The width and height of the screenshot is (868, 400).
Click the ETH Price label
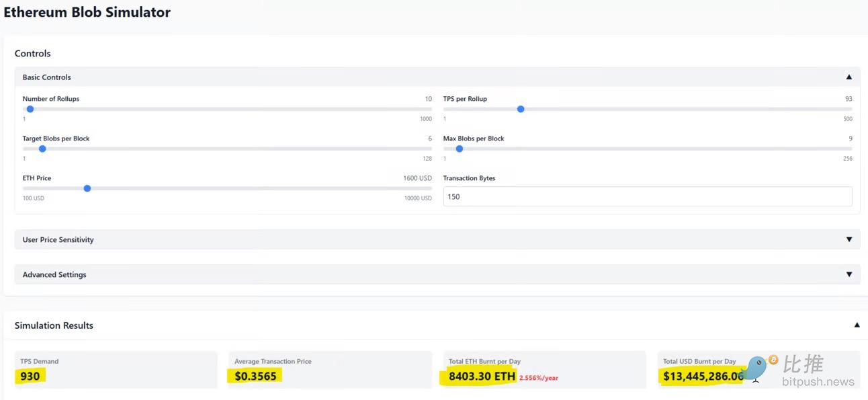coord(37,178)
